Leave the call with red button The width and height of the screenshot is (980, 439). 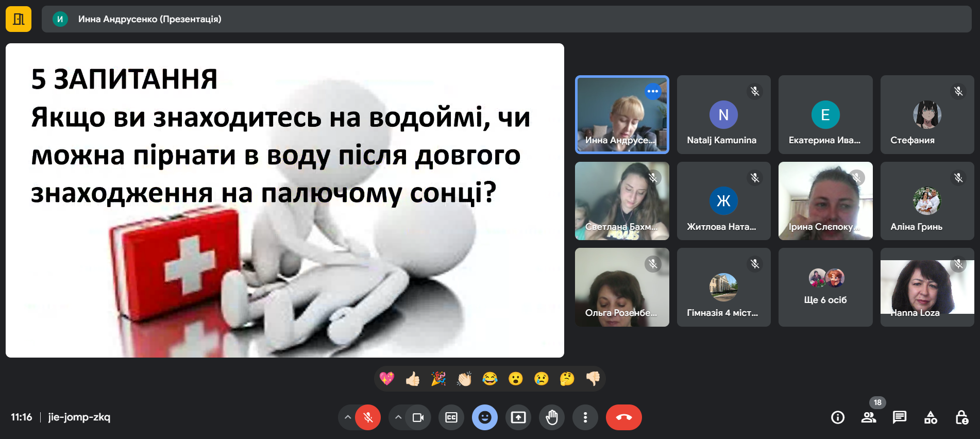tap(623, 417)
